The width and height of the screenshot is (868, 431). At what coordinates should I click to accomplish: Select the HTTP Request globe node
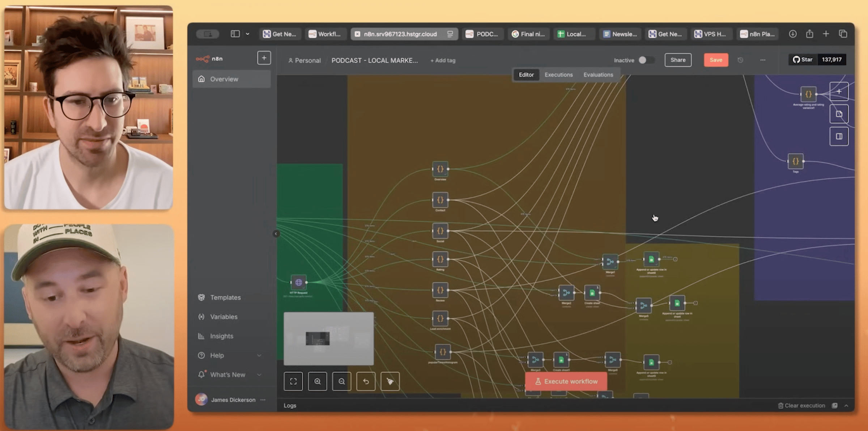pyautogui.click(x=298, y=282)
